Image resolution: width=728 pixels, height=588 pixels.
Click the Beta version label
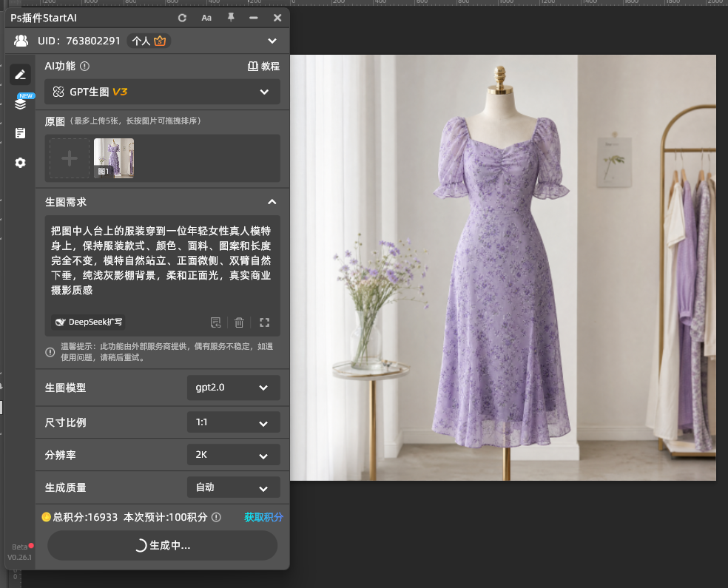19,547
